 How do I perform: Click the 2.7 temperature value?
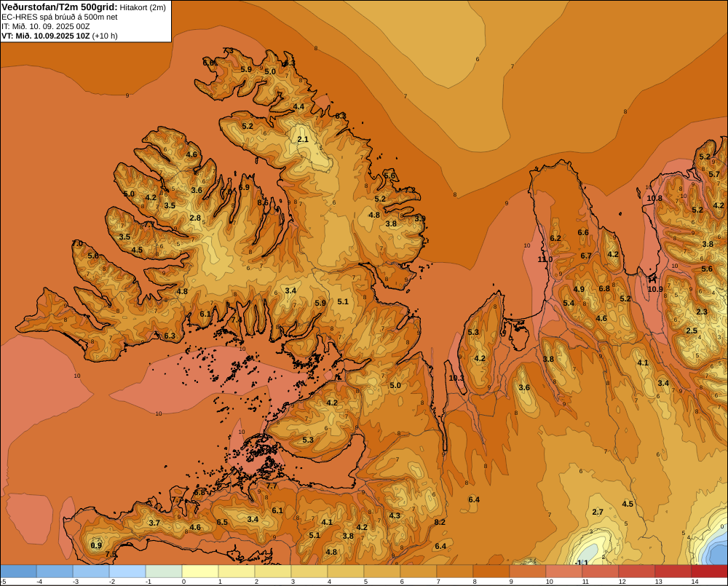click(598, 512)
